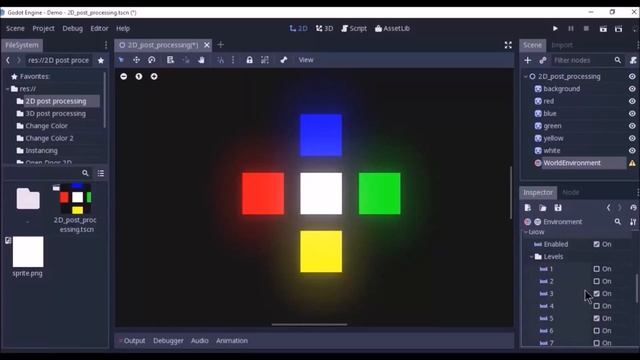This screenshot has width=640, height=360.
Task: Toggle favorite star for current folder
Action: (x=101, y=60)
